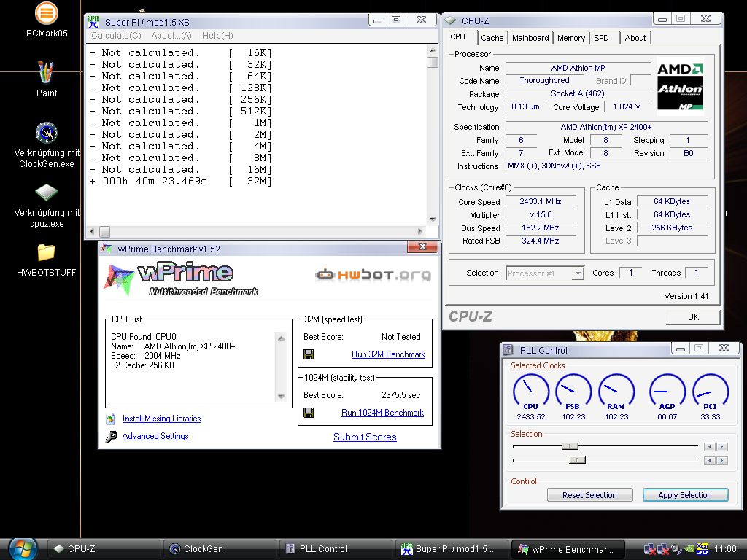
Task: Select the CPU tab in CPU-Z
Action: (x=458, y=36)
